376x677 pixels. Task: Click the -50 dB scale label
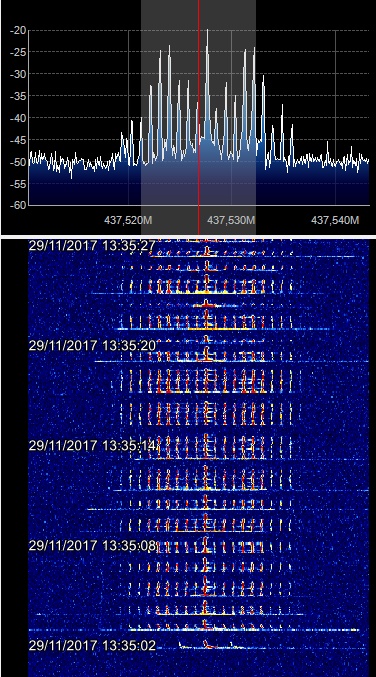(18, 161)
